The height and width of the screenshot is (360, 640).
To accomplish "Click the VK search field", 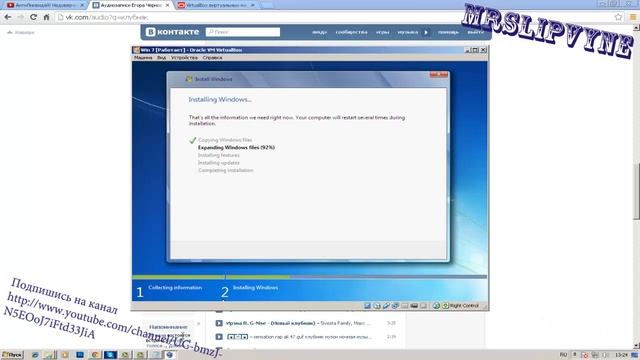I will [243, 32].
